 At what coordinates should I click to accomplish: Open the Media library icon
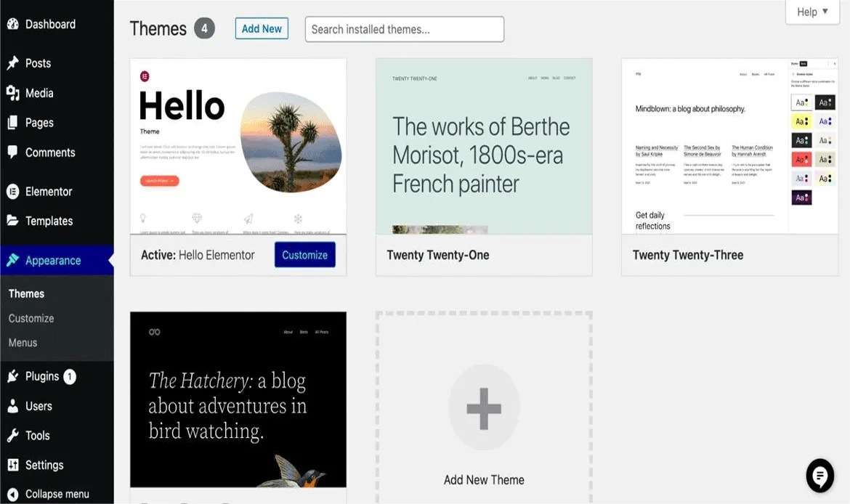pos(12,93)
